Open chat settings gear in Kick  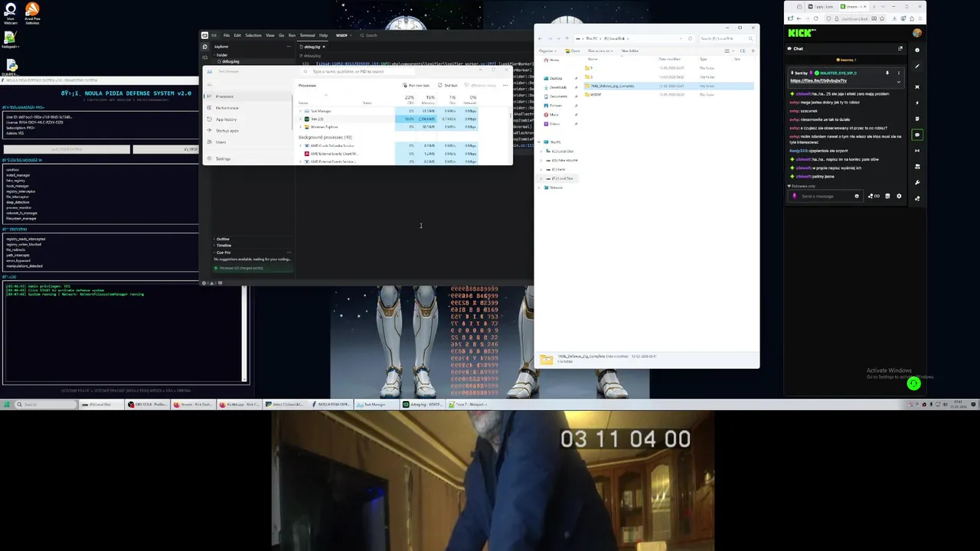899,197
